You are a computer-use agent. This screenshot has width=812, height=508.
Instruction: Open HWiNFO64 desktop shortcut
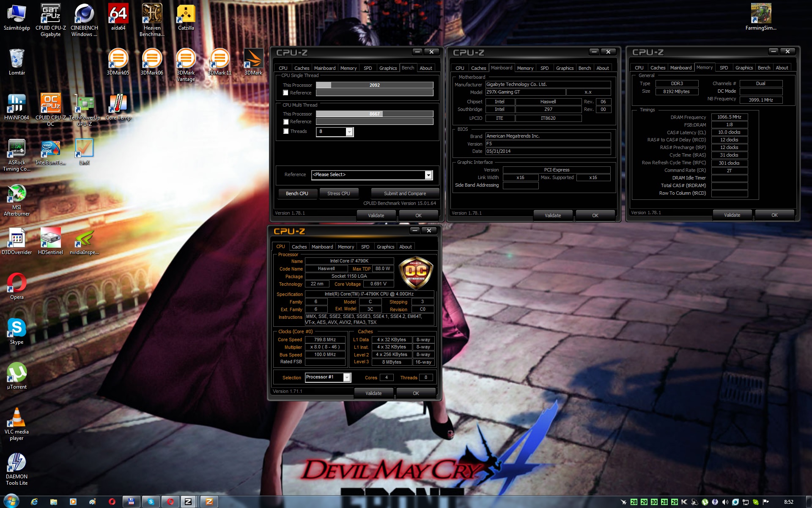pyautogui.click(x=16, y=107)
